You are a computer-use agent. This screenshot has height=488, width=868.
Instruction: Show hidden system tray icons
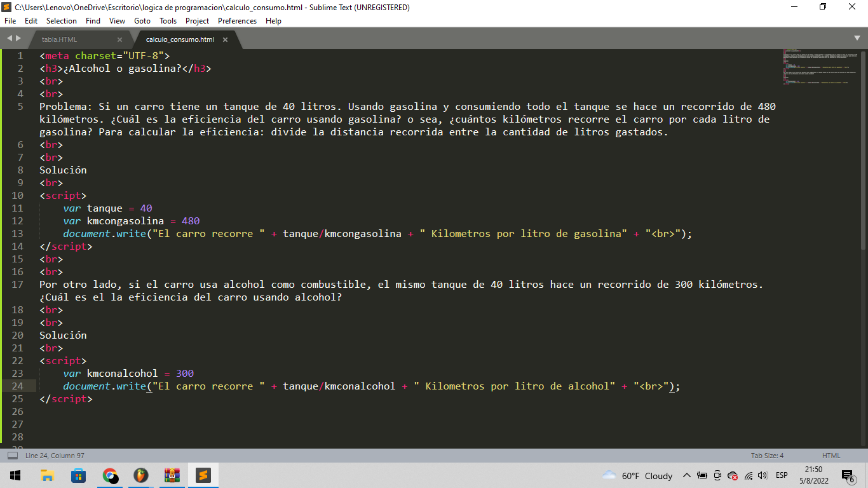[x=686, y=475]
